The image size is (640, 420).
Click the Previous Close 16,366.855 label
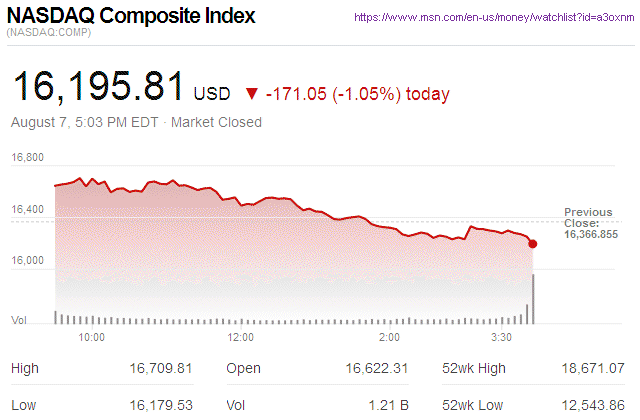[x=590, y=223]
